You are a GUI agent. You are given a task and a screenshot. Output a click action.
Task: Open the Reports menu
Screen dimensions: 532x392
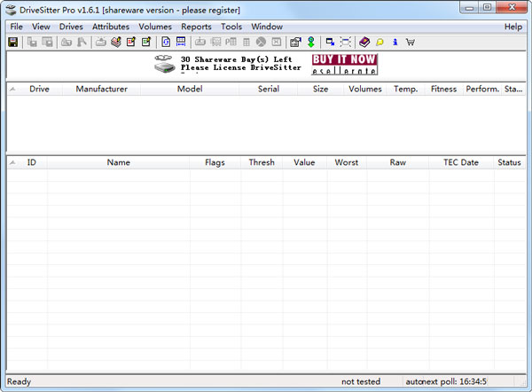[x=196, y=27]
